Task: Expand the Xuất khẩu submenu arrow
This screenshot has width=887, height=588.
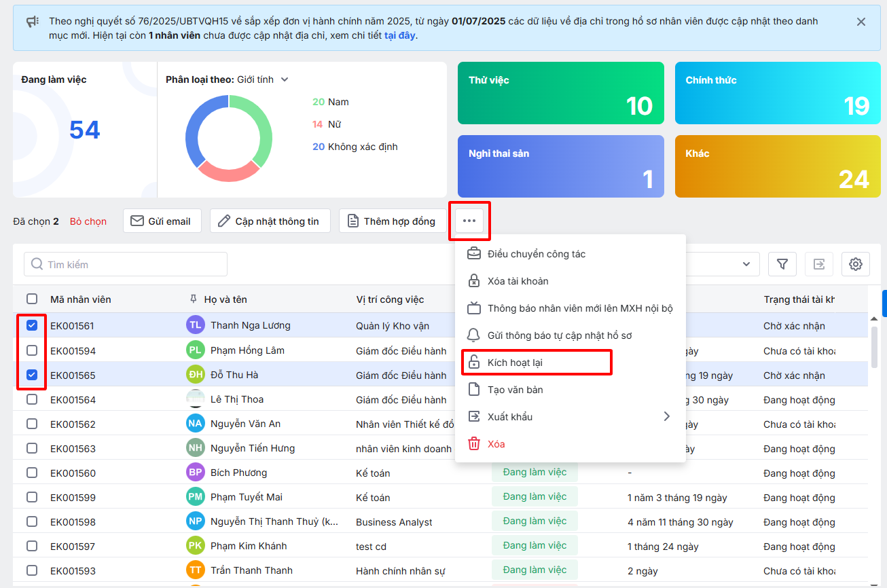Action: coord(666,416)
